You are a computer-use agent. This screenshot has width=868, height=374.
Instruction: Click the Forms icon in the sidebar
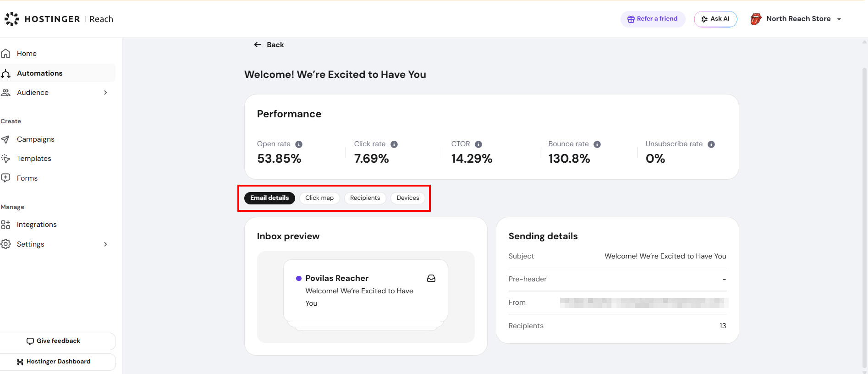[5, 178]
